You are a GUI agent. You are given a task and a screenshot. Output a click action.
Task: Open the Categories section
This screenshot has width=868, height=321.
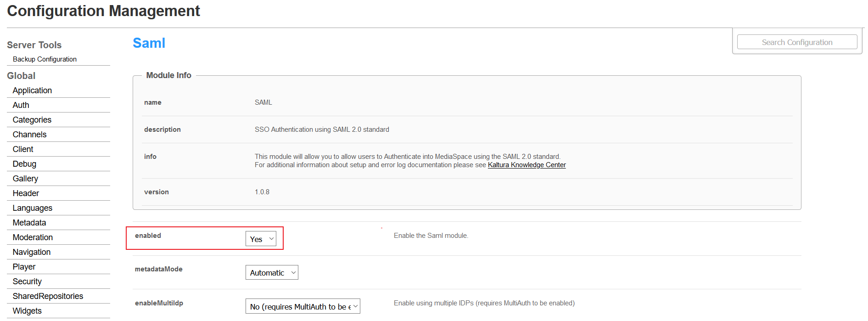tap(32, 120)
